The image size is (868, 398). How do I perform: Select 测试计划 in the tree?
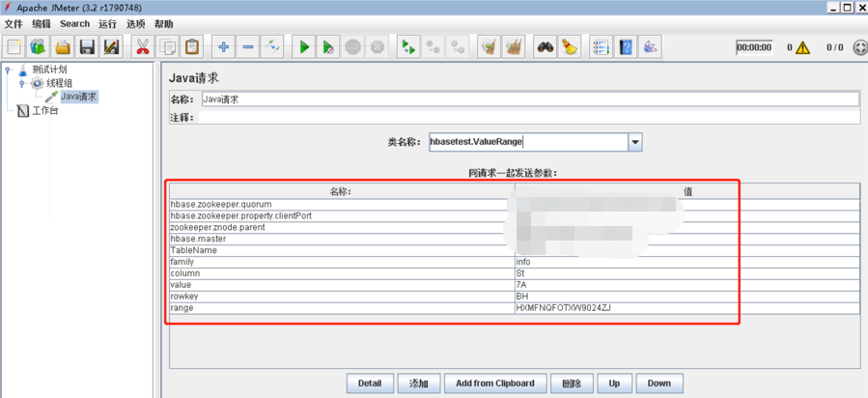click(50, 70)
